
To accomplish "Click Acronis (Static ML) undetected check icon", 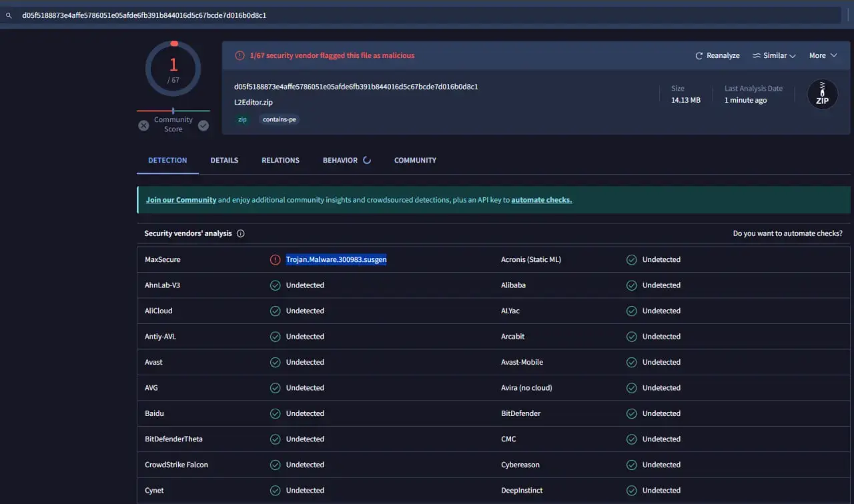I will 631,260.
